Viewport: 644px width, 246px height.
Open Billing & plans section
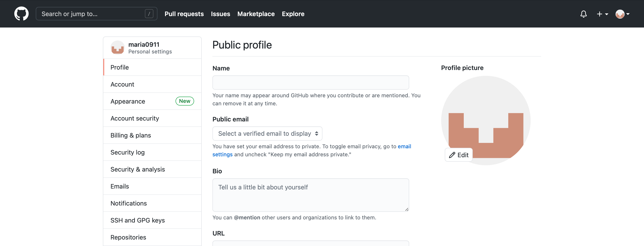(131, 135)
